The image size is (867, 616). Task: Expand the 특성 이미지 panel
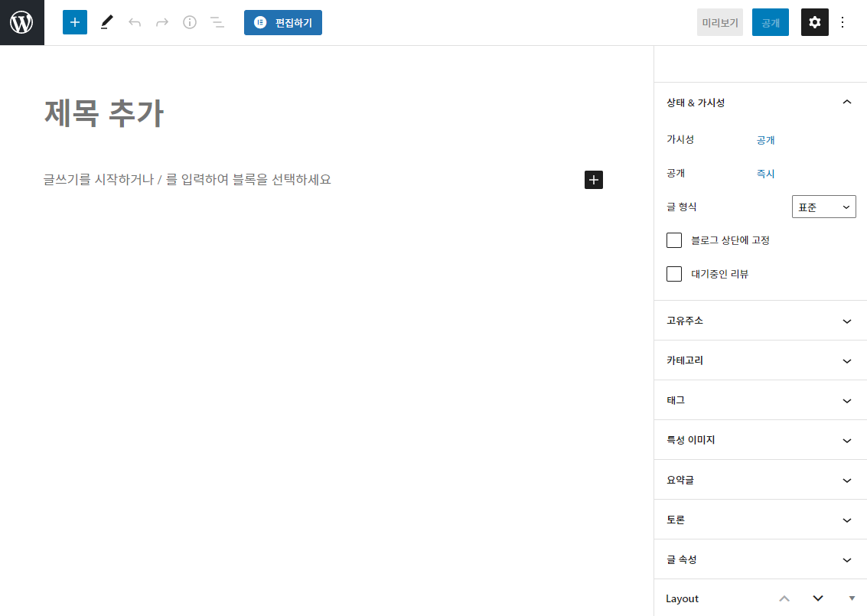coord(761,440)
